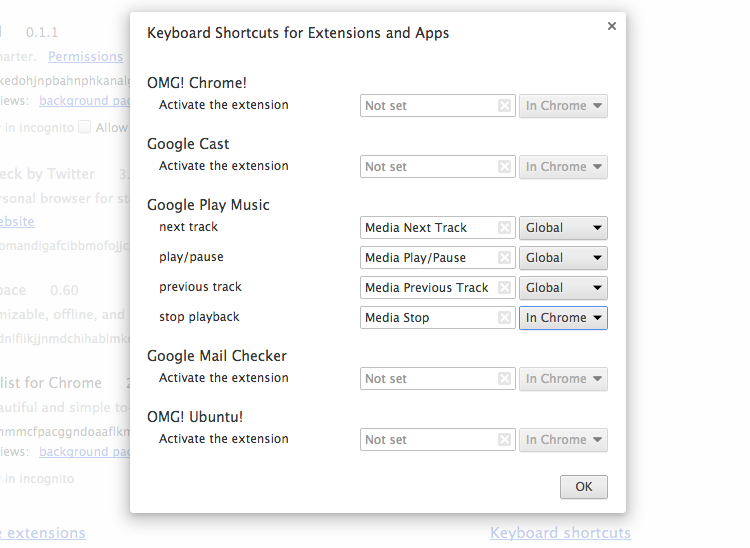Open scope dropdown for next track
The width and height of the screenshot is (750, 548).
(563, 228)
